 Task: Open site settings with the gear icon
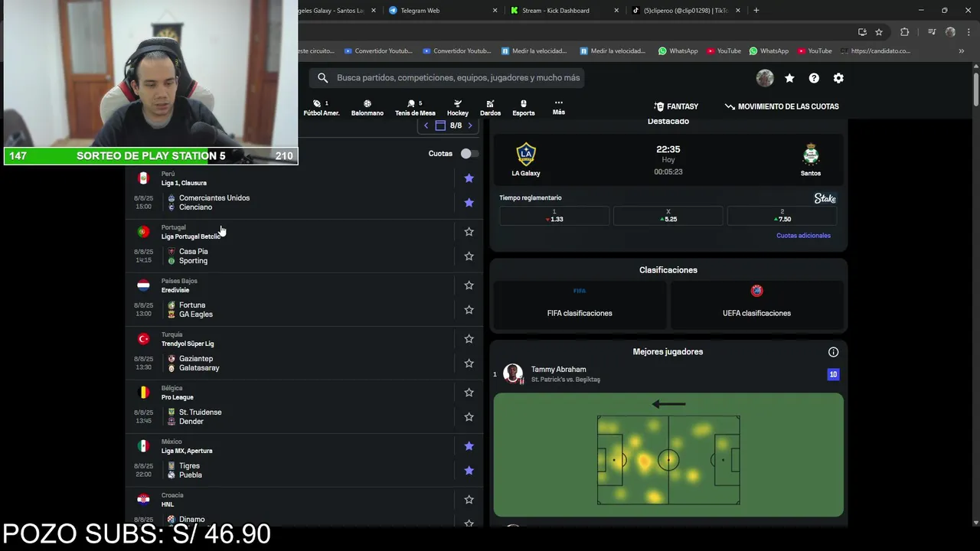838,78
